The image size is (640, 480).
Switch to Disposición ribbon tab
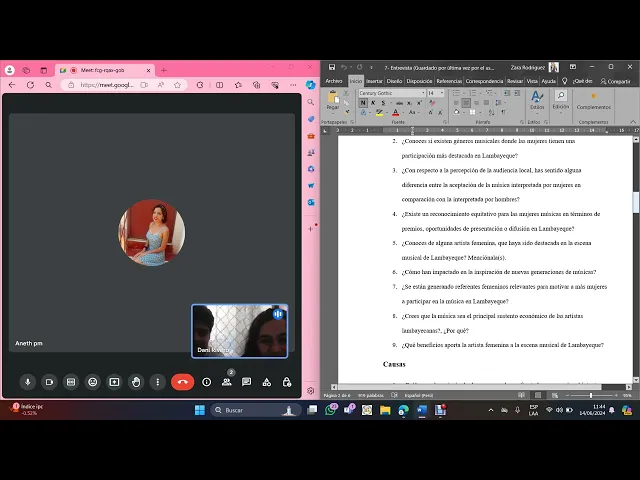tap(419, 81)
